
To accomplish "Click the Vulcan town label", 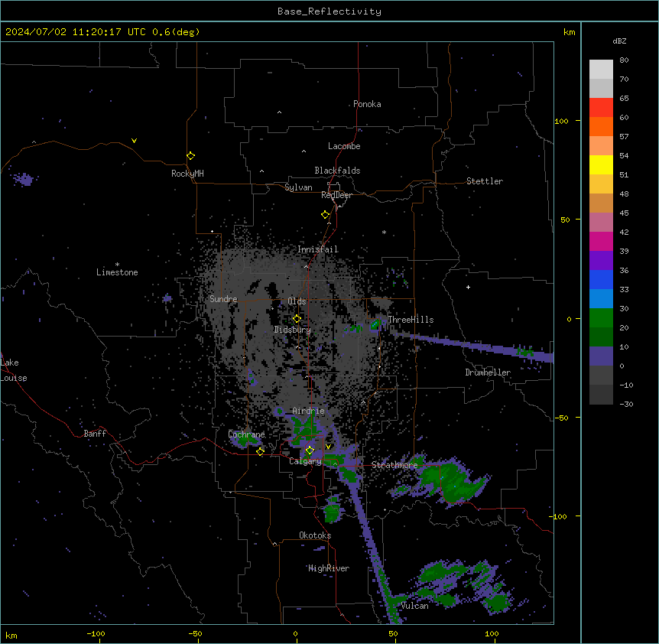I will pos(415,606).
